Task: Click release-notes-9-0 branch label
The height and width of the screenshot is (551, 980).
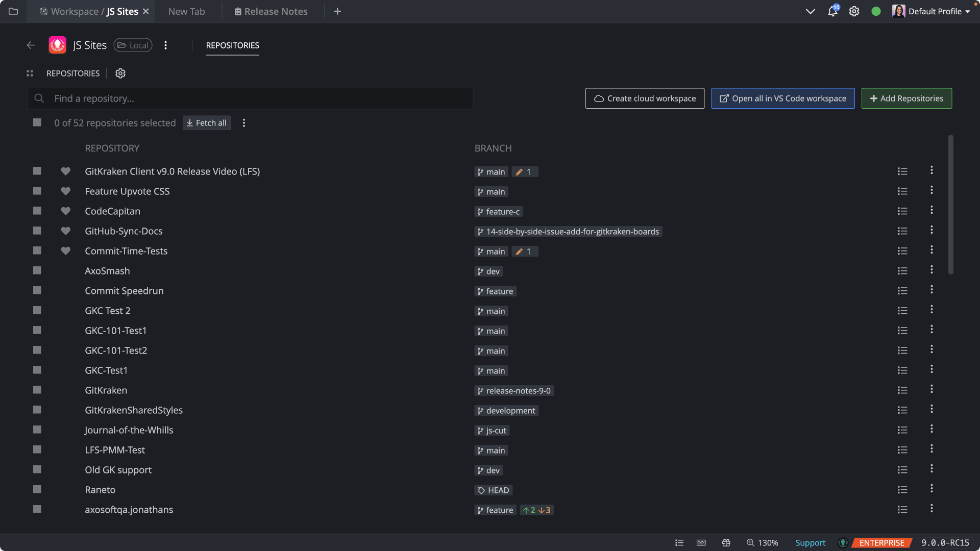Action: click(514, 391)
